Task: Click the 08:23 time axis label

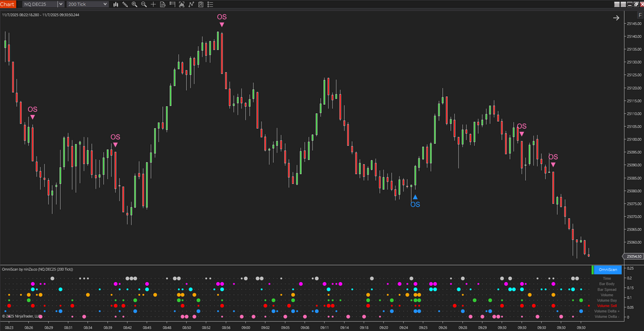Action: coord(9,328)
